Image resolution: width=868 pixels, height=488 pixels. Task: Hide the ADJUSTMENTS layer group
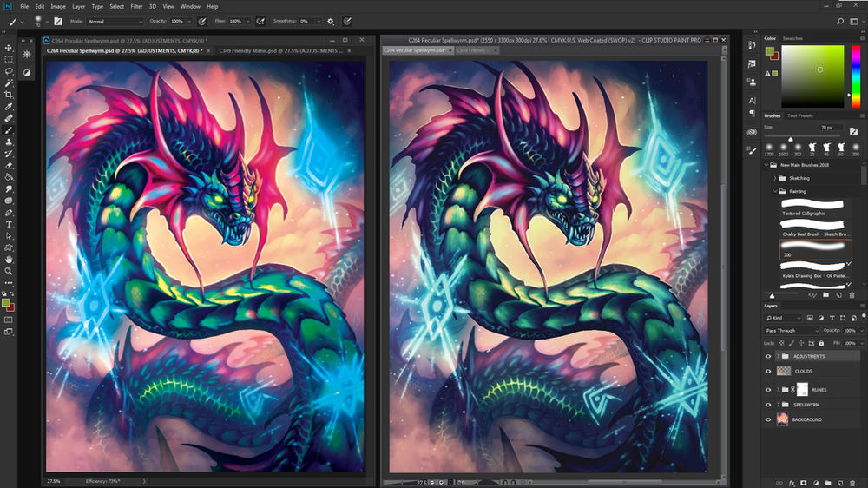point(768,356)
